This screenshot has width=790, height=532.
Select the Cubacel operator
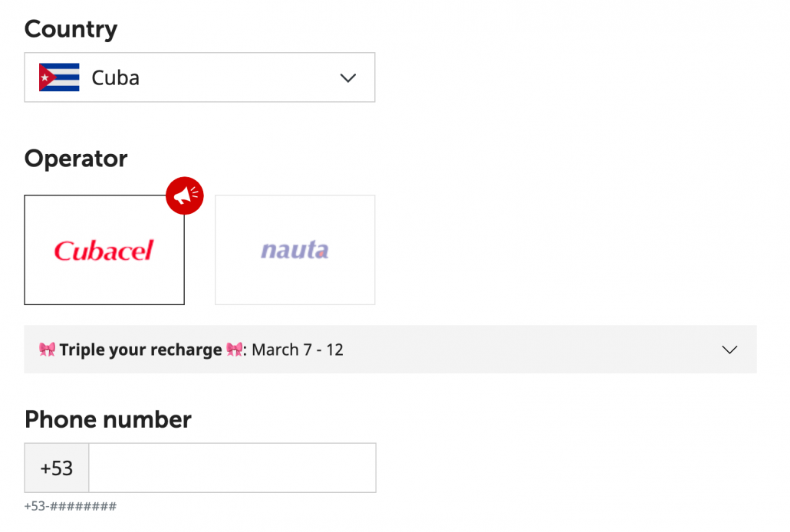tap(104, 250)
